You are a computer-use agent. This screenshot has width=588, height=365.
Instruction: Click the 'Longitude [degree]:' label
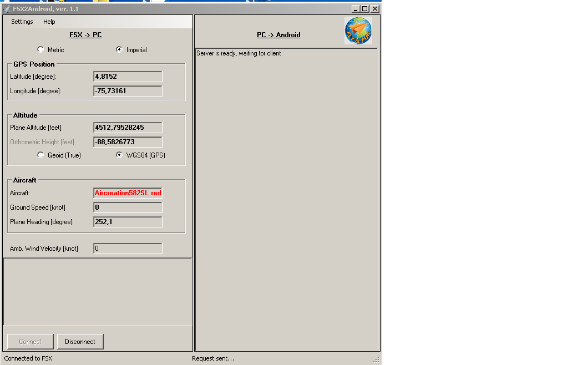[x=36, y=91]
